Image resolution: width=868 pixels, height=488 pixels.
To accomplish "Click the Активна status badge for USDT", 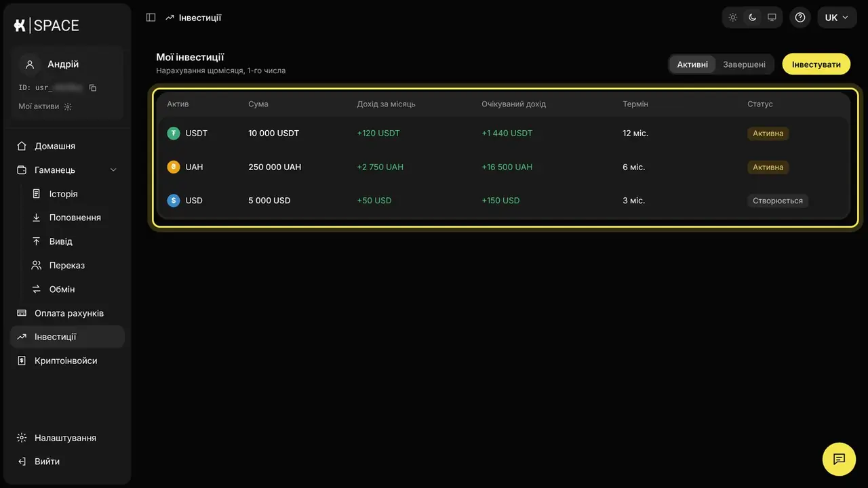I will tap(768, 134).
